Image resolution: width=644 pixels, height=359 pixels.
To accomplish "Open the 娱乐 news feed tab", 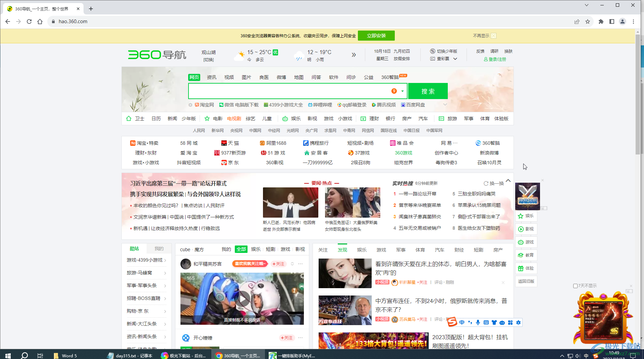I will tap(362, 250).
